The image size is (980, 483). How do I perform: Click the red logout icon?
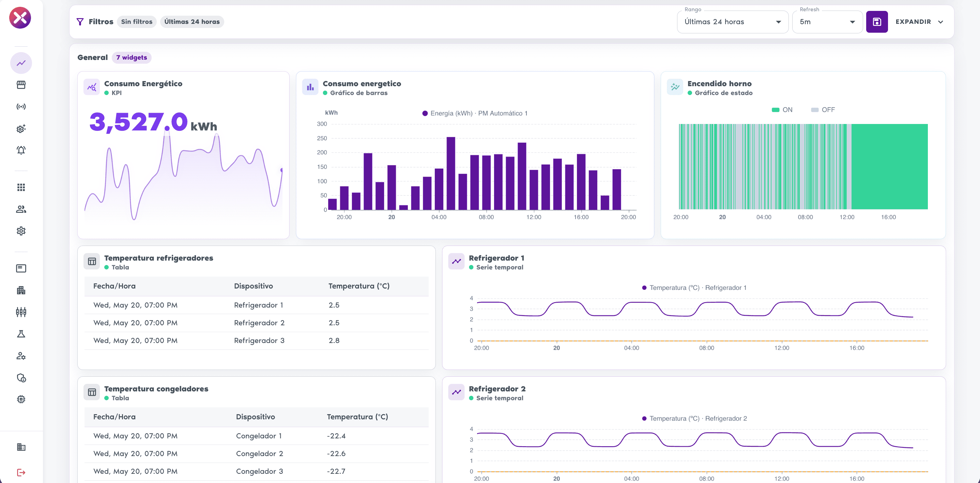point(21,472)
